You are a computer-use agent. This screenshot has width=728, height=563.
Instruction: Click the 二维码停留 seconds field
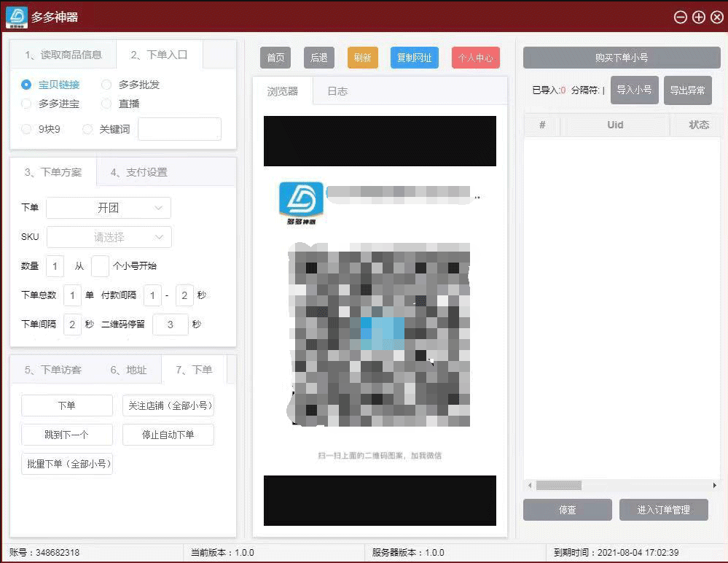point(171,325)
